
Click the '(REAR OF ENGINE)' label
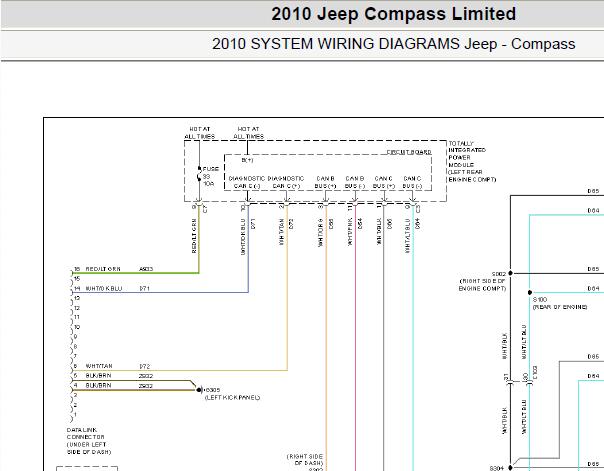pyautogui.click(x=560, y=307)
